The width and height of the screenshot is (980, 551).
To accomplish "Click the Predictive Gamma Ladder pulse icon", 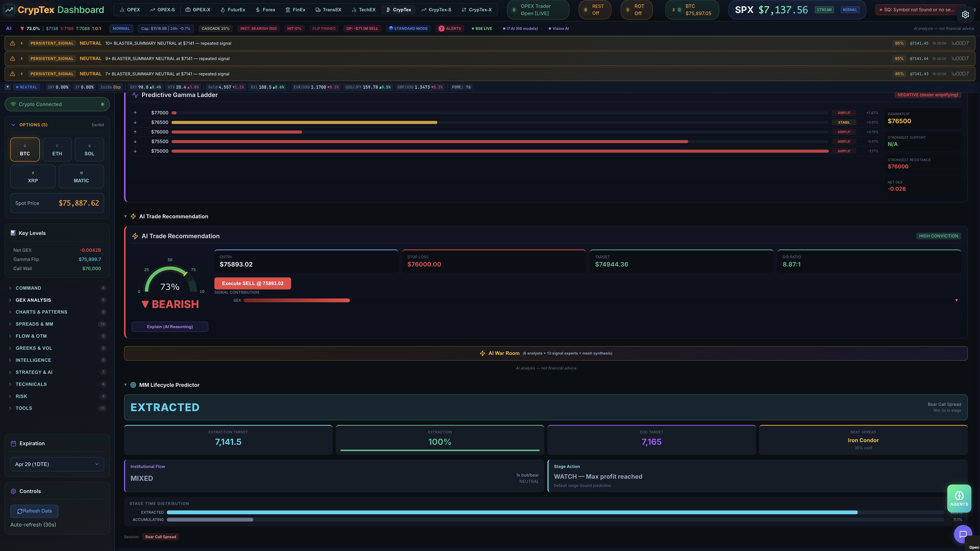I will [x=135, y=95].
